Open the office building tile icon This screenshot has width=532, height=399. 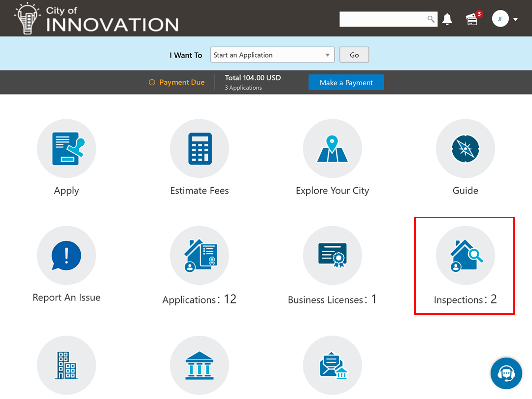tap(66, 366)
